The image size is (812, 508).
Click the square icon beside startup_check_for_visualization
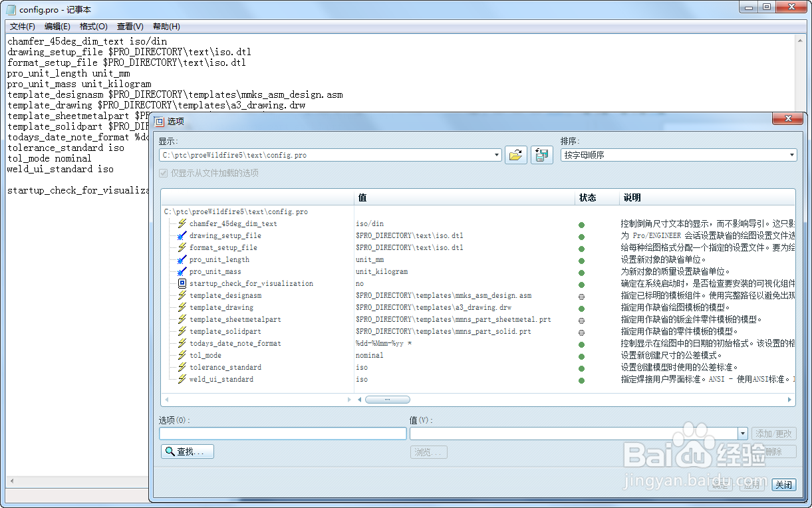[182, 283]
